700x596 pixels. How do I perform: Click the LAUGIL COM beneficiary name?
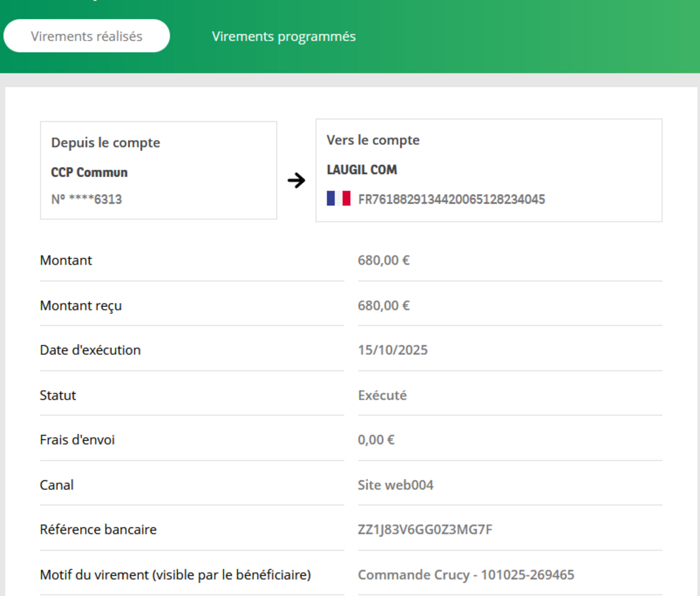[x=362, y=170]
